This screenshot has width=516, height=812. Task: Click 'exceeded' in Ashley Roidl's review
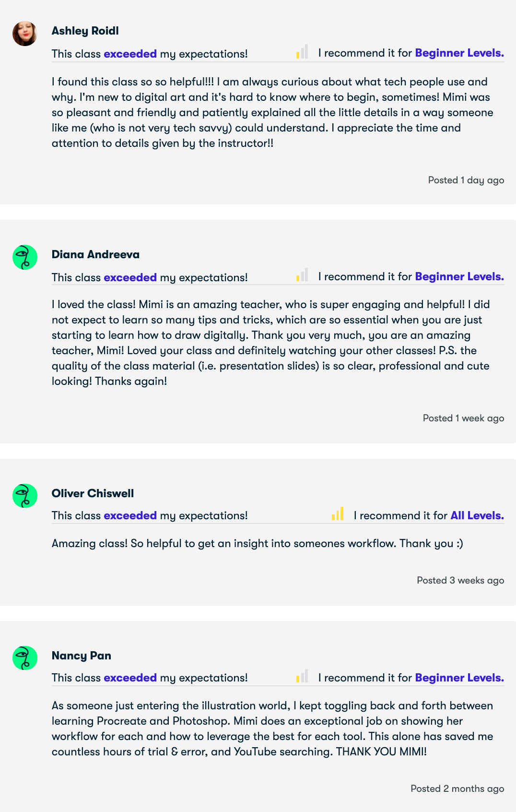pyautogui.click(x=130, y=54)
